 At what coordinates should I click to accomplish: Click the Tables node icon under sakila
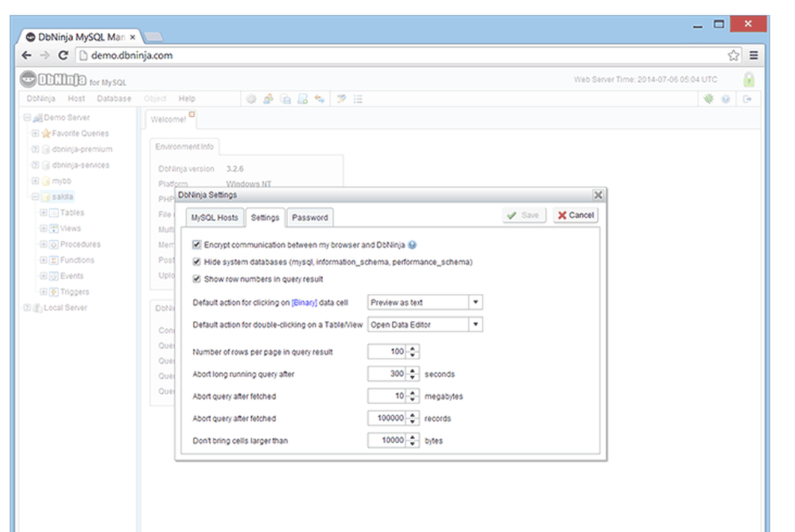click(x=54, y=213)
